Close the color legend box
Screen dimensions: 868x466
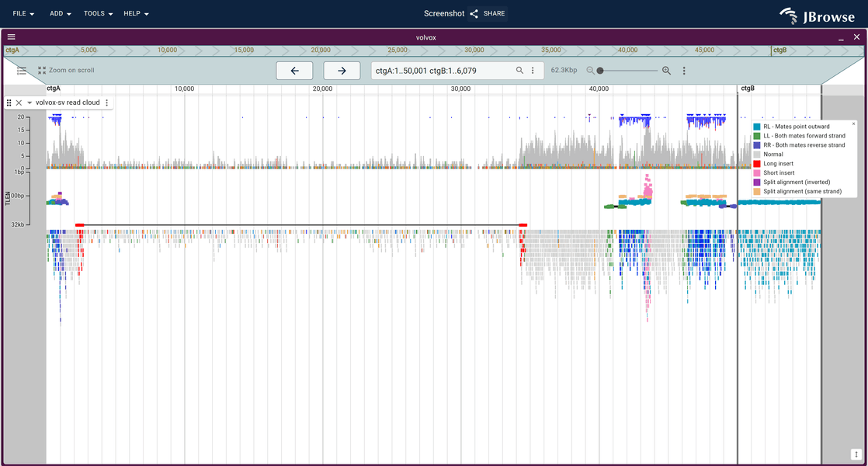pos(853,124)
